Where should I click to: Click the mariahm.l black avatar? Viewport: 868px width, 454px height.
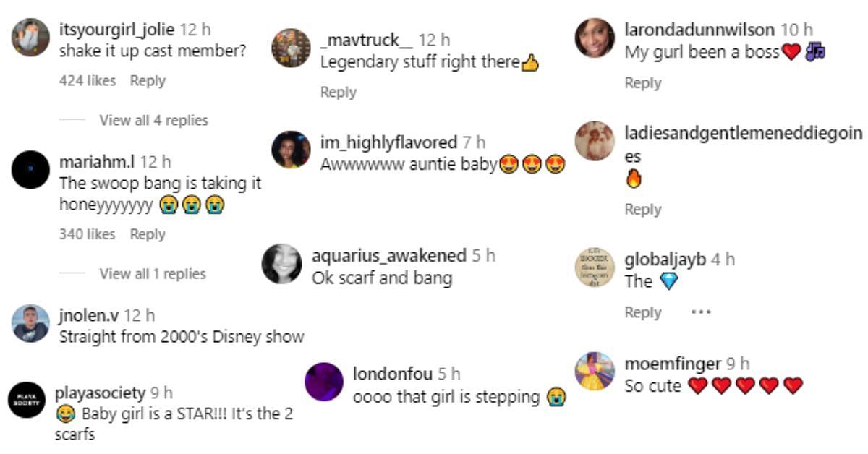point(30,170)
